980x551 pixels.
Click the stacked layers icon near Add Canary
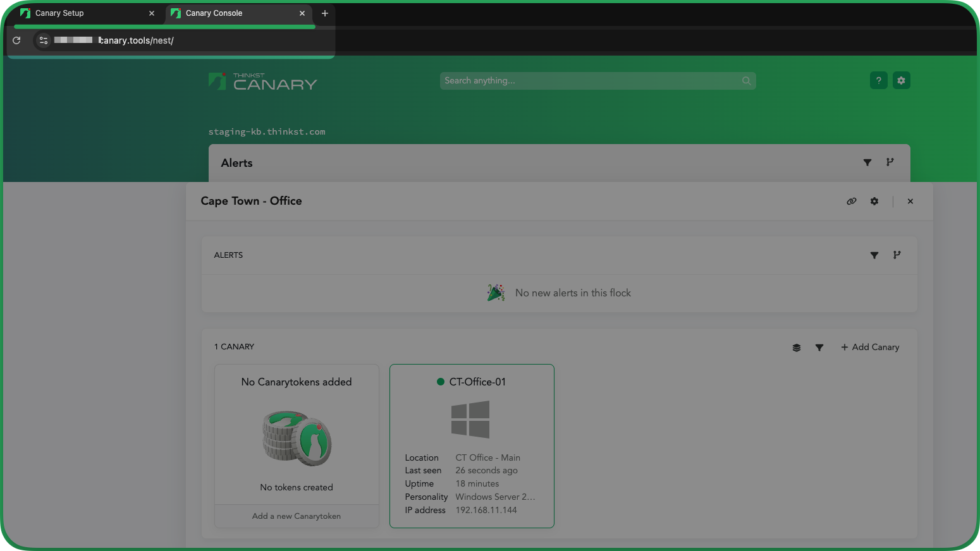797,348
